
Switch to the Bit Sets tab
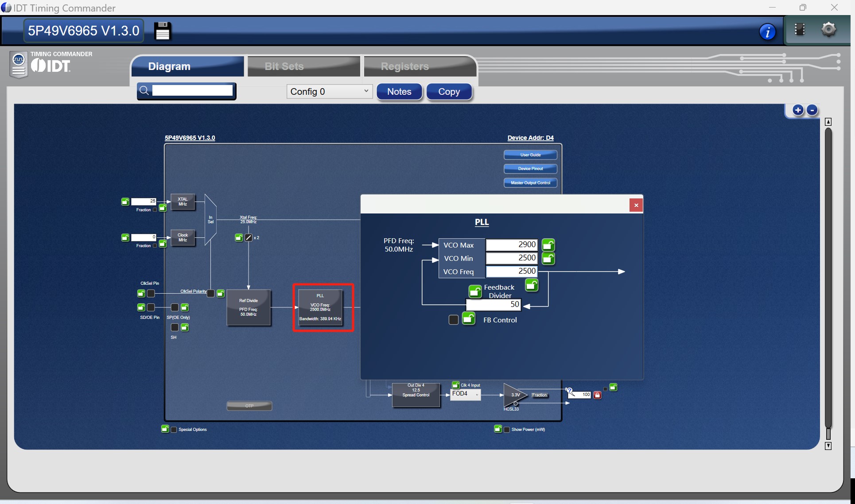[303, 66]
